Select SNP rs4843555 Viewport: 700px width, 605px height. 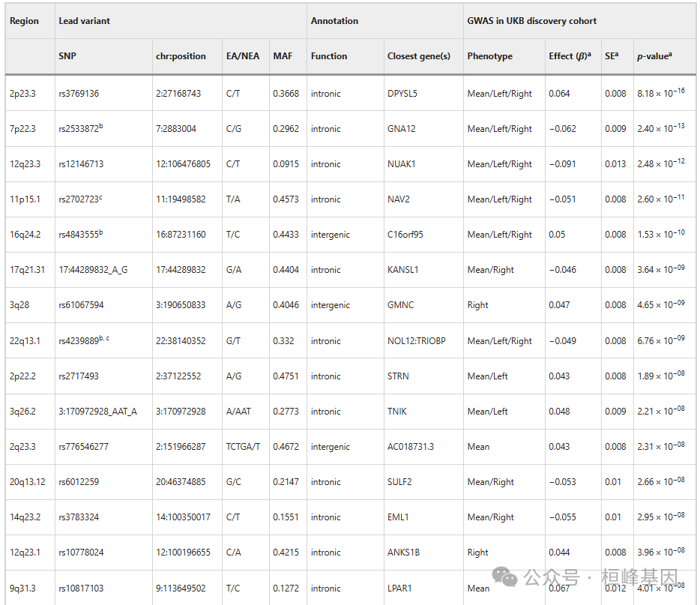click(x=80, y=235)
